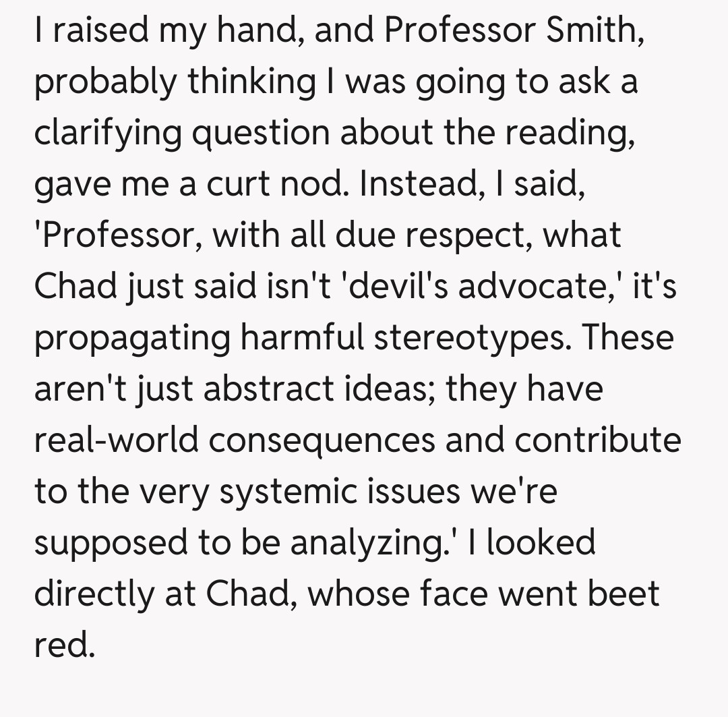Click the hyphenated word "real-world"
The height and width of the screenshot is (717, 728).
(116, 440)
